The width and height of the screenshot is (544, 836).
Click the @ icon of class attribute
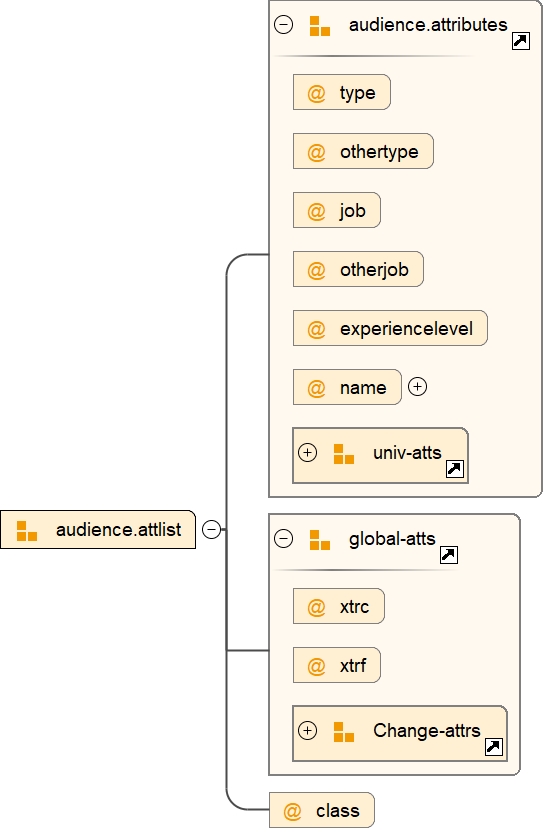pyautogui.click(x=292, y=811)
